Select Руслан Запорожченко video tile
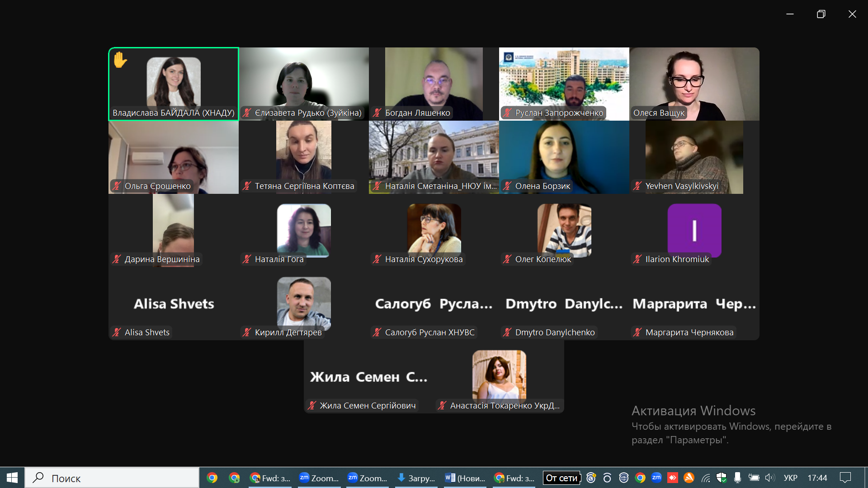868x488 pixels. tap(564, 84)
